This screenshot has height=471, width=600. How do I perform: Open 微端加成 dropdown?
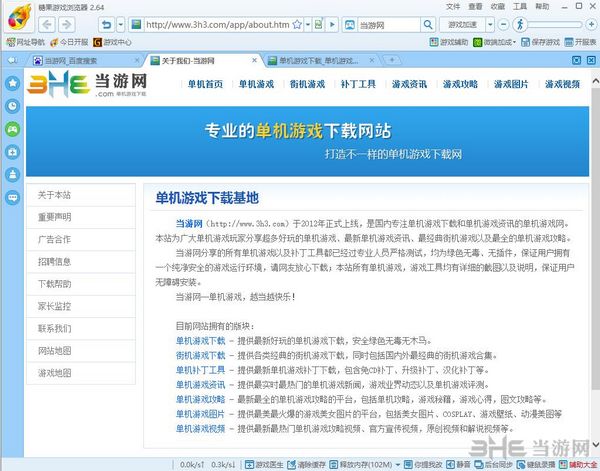pos(495,42)
